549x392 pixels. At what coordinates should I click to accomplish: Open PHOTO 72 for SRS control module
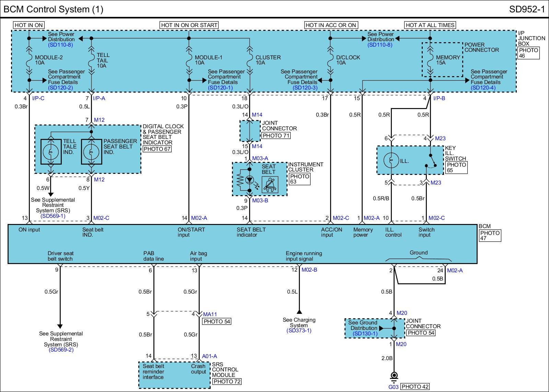[x=227, y=382]
